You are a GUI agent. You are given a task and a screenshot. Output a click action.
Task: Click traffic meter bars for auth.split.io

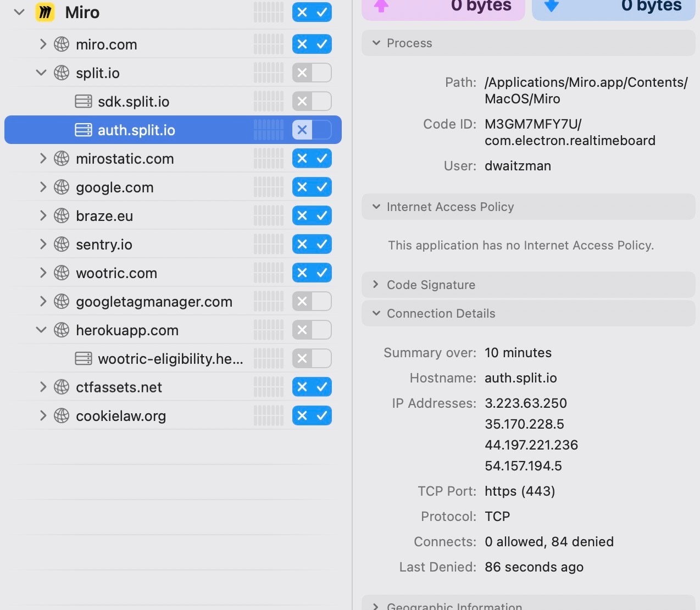269,130
